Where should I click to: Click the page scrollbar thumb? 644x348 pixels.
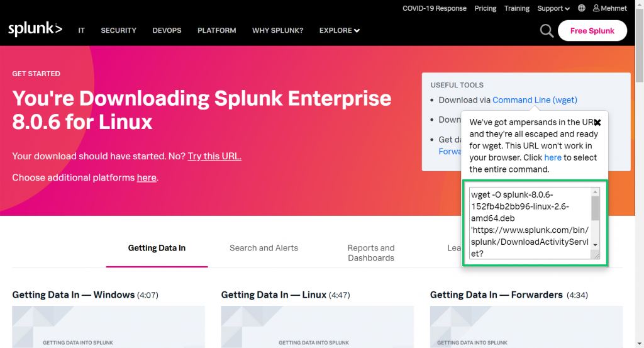pos(640,45)
